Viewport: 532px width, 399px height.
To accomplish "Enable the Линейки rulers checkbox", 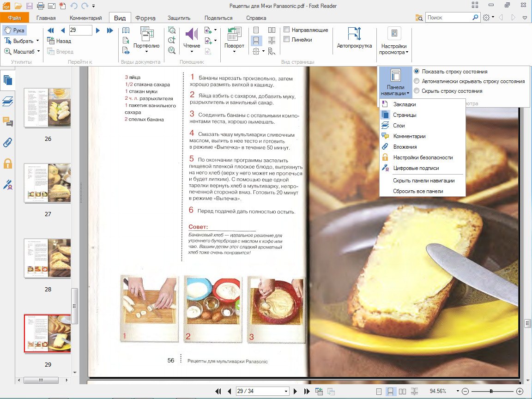I will tap(286, 40).
